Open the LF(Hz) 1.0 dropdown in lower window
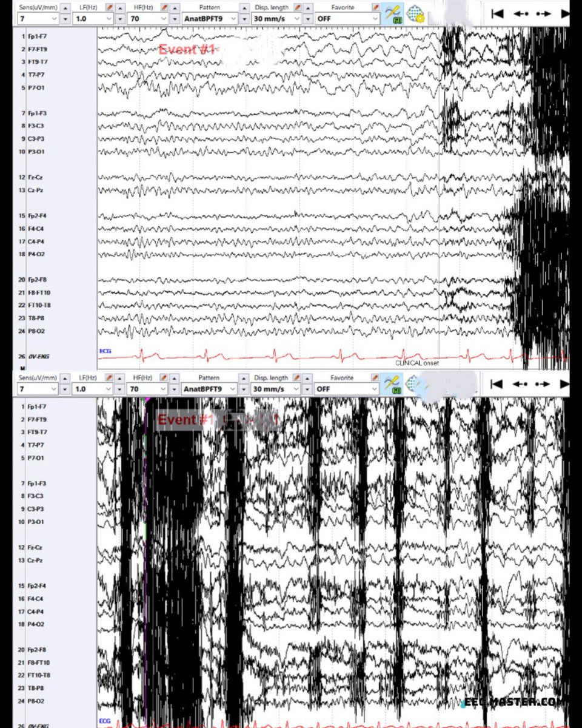This screenshot has width=582, height=728. click(93, 389)
